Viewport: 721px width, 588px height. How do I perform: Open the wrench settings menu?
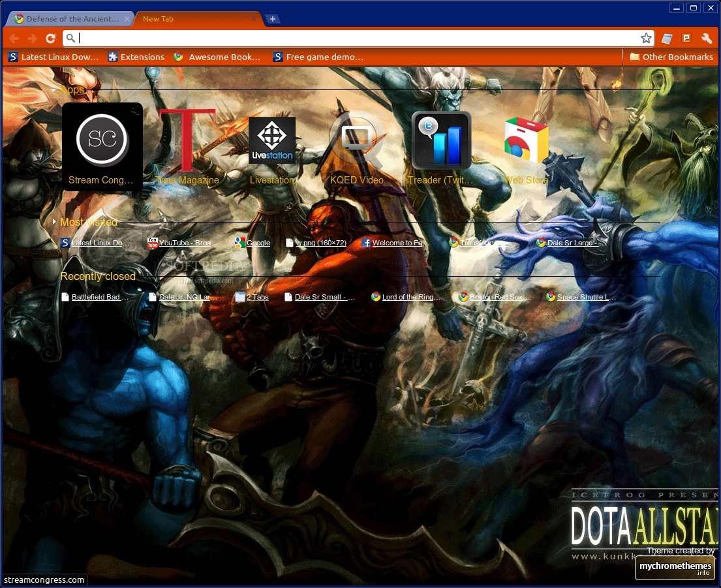(707, 39)
